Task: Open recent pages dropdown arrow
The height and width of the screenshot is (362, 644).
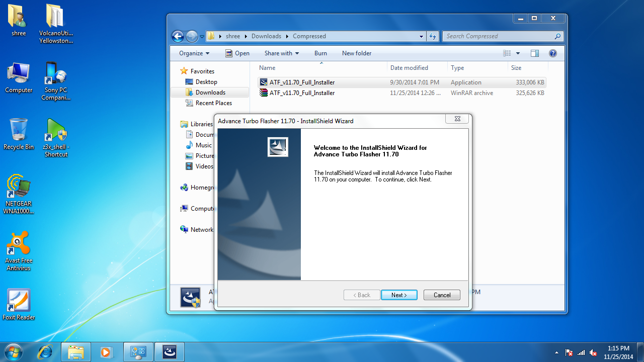Action: pyautogui.click(x=202, y=37)
